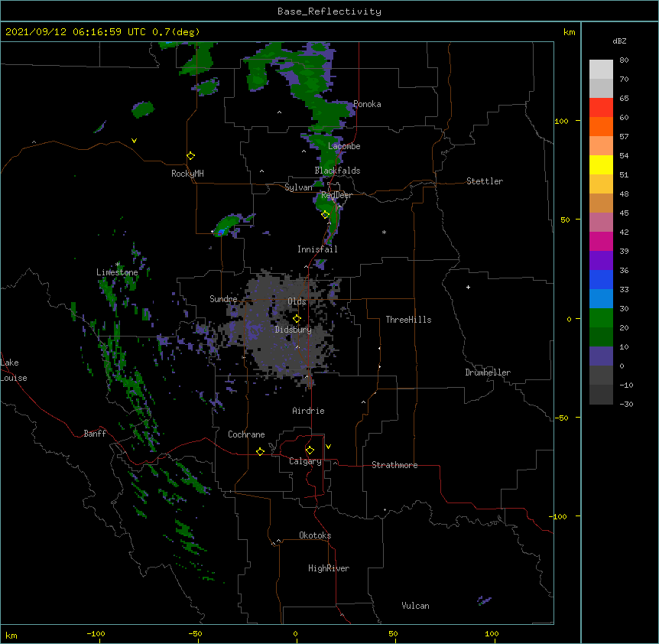Click the Strathmore label
Screen dimensions: 659x644
click(x=394, y=465)
